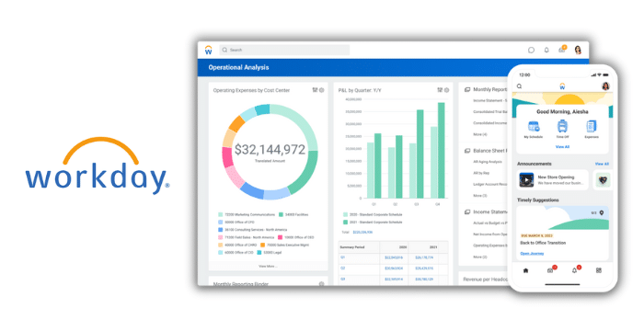Viewport: 644px width, 331px height.
Task: Open filter icon on Operating Expenses card
Action: click(315, 90)
